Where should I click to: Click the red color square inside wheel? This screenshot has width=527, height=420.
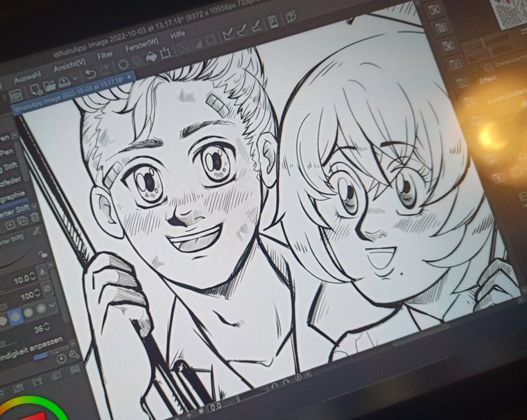[x=33, y=416]
